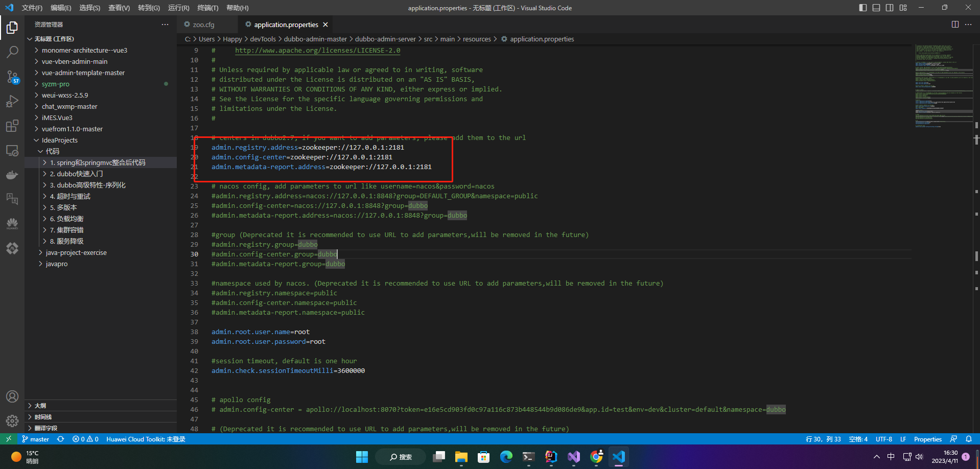Switch to the zoo.cfg tab

coord(203,25)
